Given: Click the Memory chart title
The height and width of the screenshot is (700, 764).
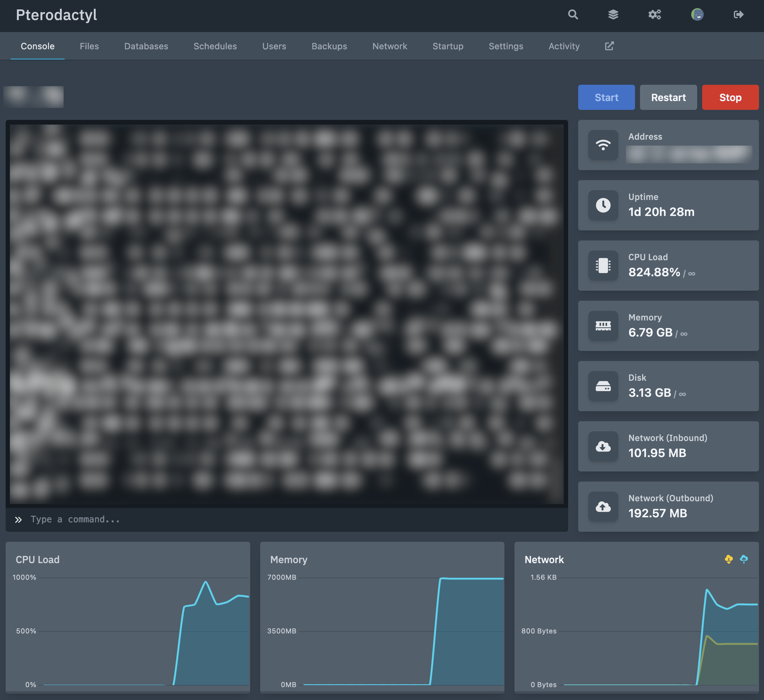Looking at the screenshot, I should [289, 560].
